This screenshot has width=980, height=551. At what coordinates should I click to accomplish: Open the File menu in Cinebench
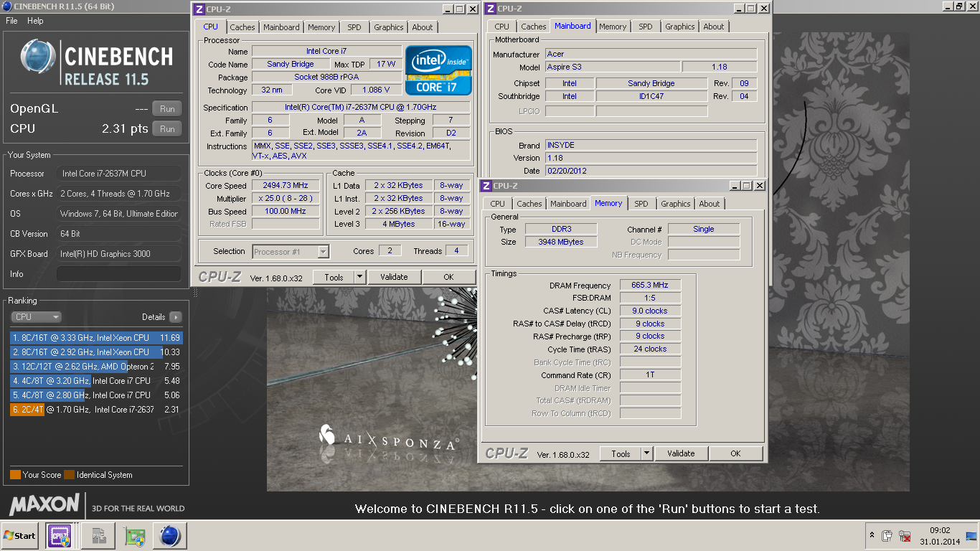11,21
